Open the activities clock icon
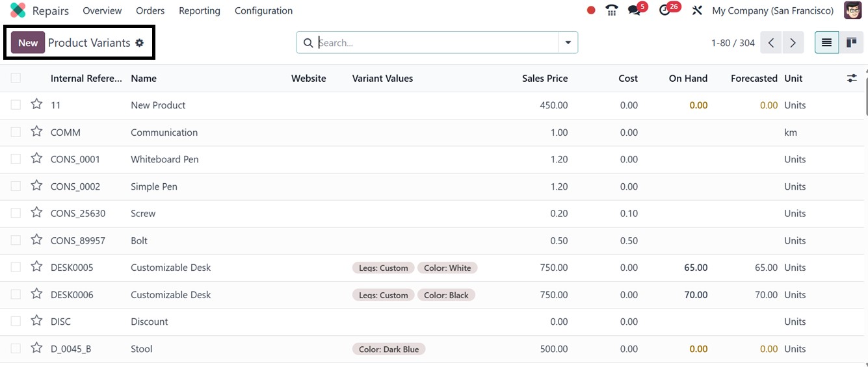Screen dimensions: 868x367 [664, 10]
